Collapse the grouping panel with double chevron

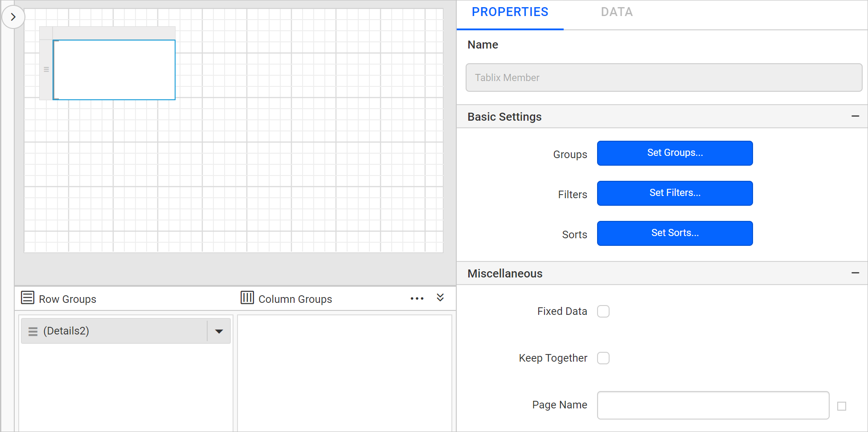pyautogui.click(x=440, y=298)
